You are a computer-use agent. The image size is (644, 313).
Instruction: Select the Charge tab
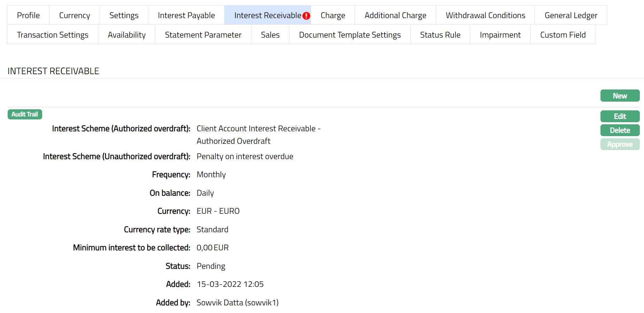pyautogui.click(x=333, y=15)
